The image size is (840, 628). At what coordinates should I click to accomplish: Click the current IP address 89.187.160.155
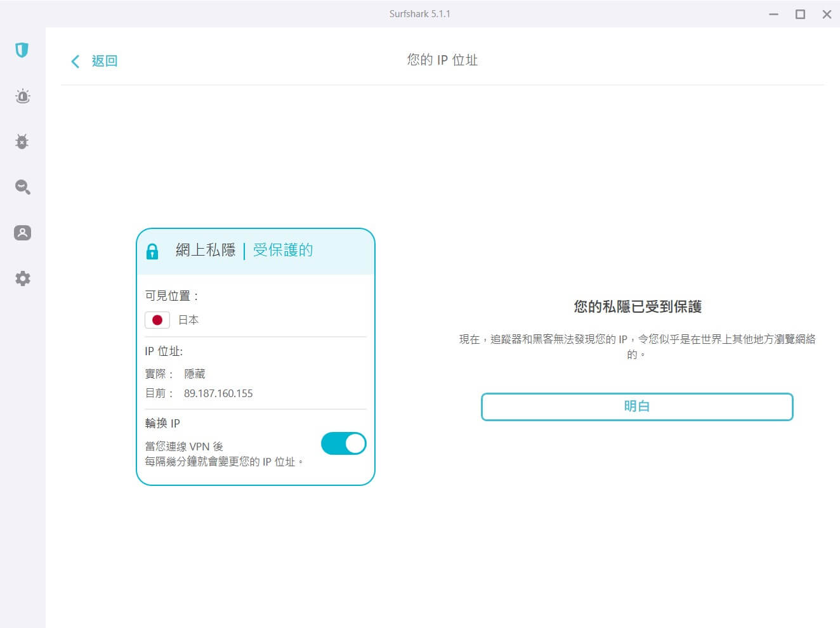pyautogui.click(x=218, y=393)
